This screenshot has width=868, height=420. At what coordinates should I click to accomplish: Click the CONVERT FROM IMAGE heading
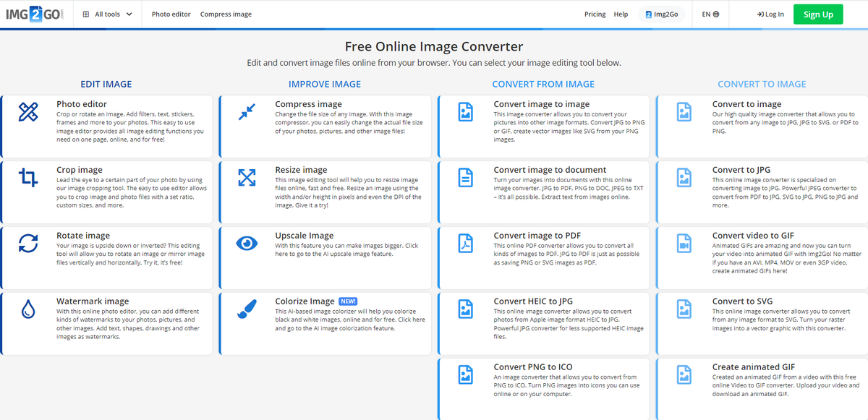point(543,84)
